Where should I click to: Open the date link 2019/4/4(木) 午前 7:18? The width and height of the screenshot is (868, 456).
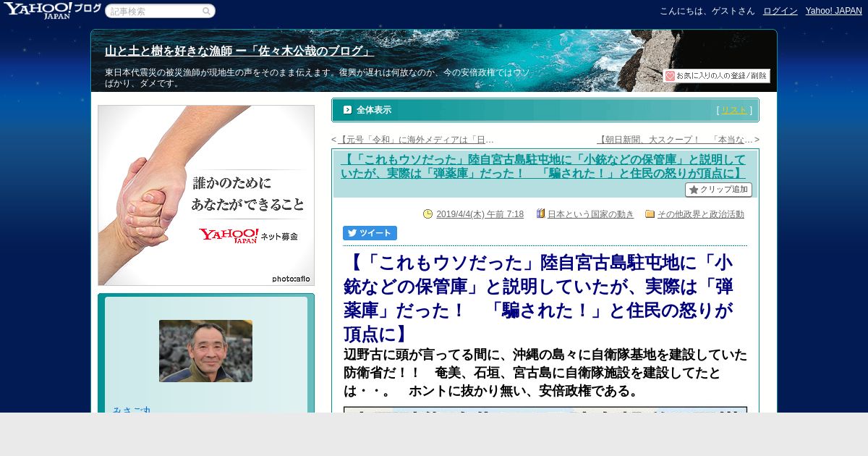click(480, 214)
